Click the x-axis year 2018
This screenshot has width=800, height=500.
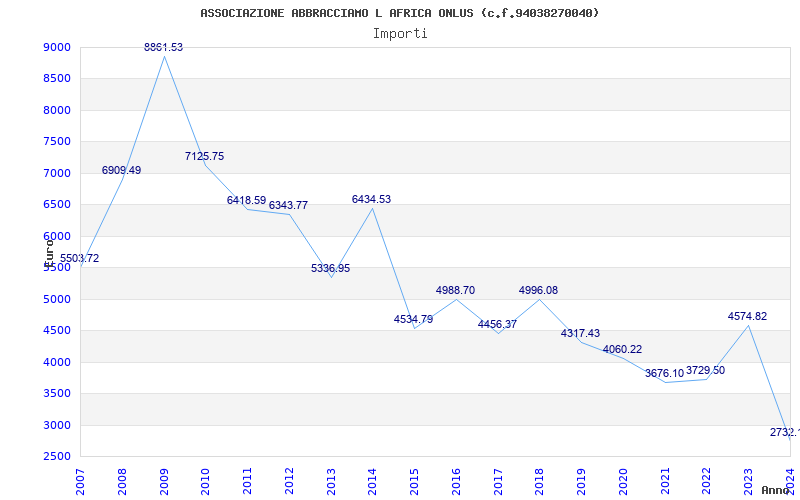pyautogui.click(x=540, y=482)
